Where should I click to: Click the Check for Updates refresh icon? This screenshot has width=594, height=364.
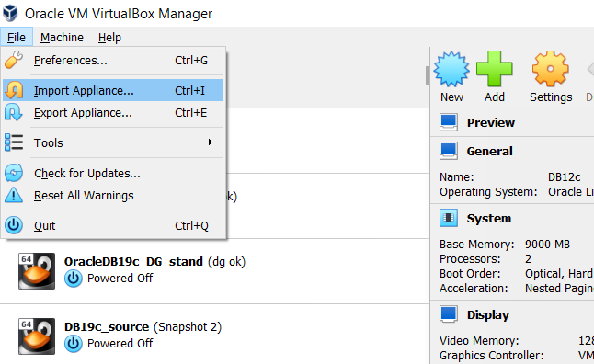click(14, 173)
